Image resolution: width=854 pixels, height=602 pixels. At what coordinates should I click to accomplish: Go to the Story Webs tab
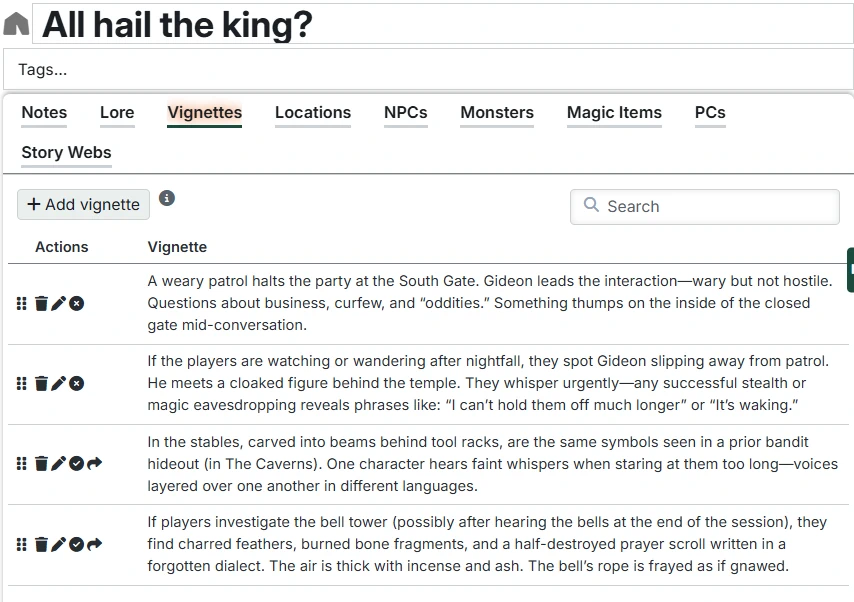pyautogui.click(x=66, y=153)
